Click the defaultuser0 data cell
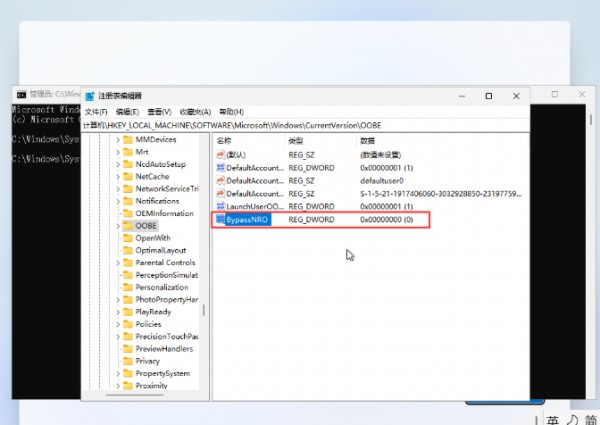This screenshot has width=600, height=425. coord(382,181)
